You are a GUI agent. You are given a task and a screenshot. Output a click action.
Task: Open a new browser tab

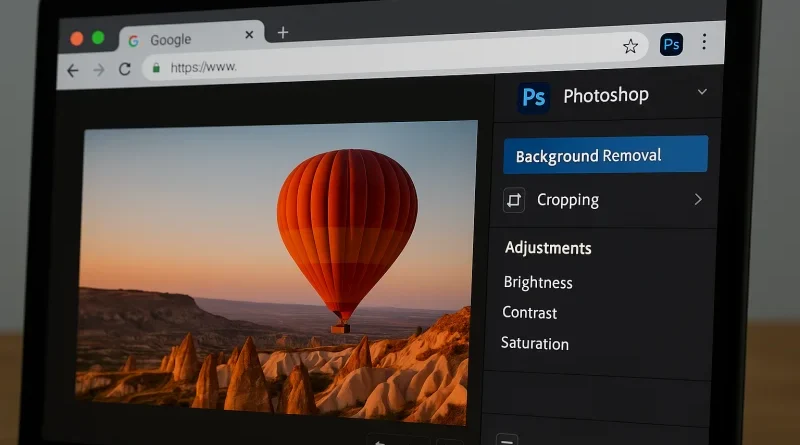(282, 33)
